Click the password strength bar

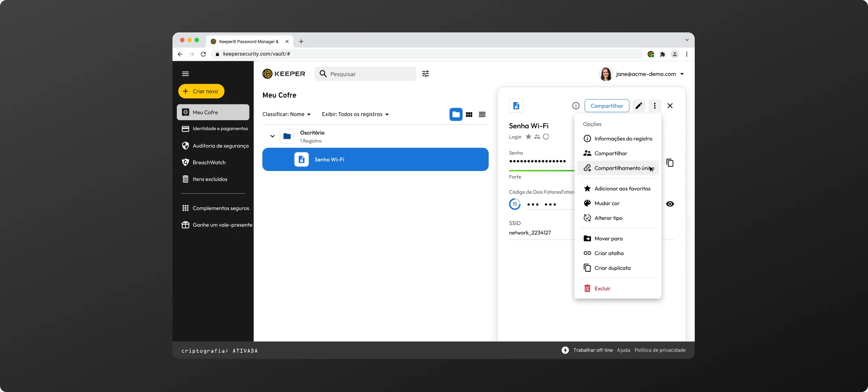pos(541,170)
